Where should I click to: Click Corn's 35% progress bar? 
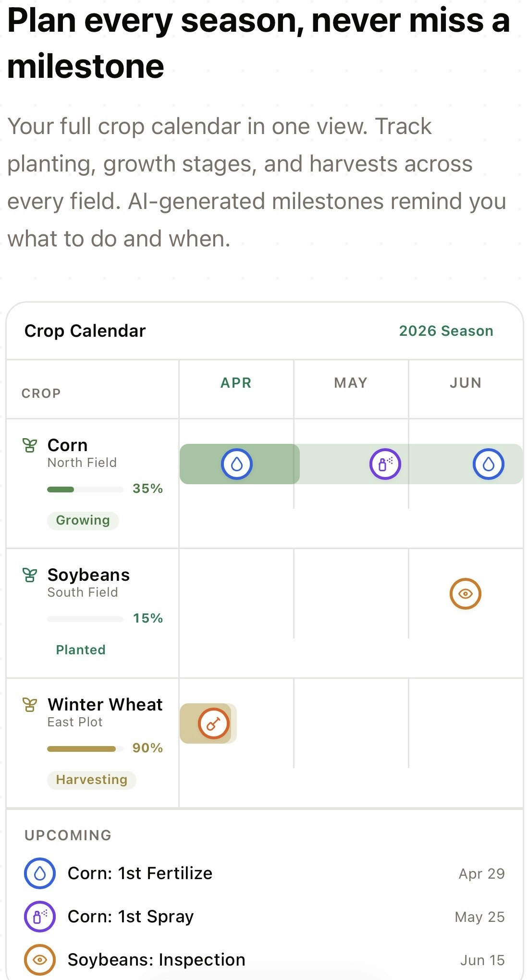pyautogui.click(x=85, y=490)
